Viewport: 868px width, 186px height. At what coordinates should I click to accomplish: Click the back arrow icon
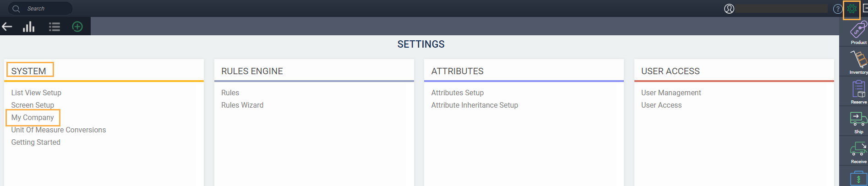(7, 27)
